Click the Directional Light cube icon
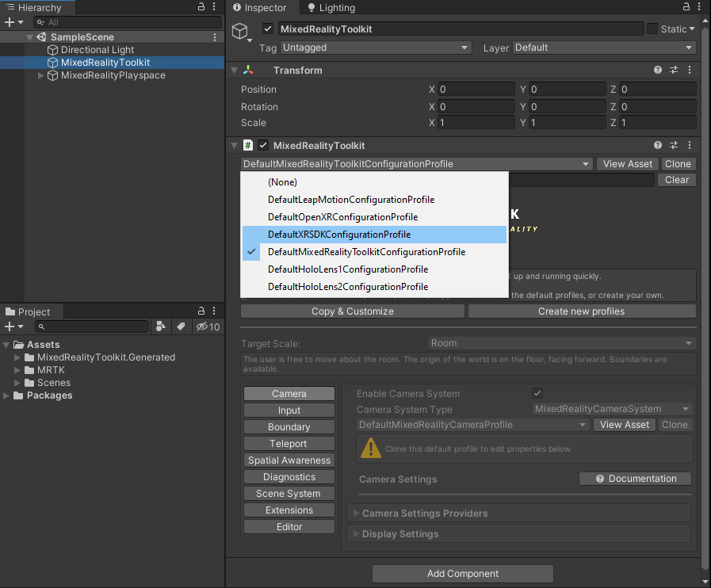Image resolution: width=711 pixels, height=588 pixels. click(53, 50)
